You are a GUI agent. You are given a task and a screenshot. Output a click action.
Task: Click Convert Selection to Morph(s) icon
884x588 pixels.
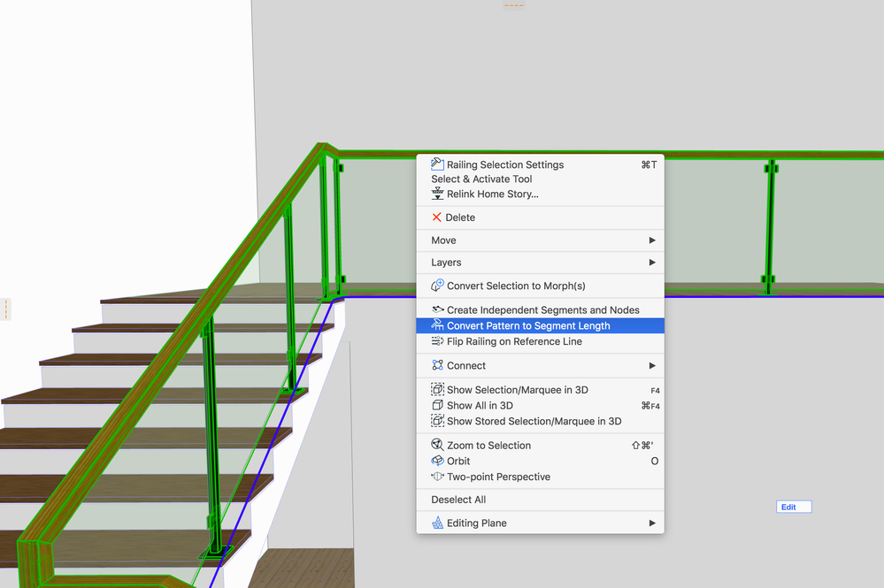(x=437, y=286)
